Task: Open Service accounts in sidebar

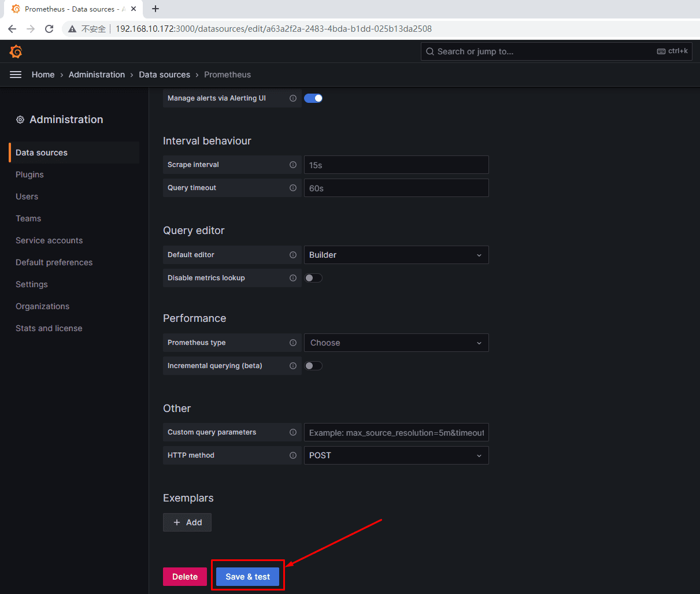Action: 49,240
